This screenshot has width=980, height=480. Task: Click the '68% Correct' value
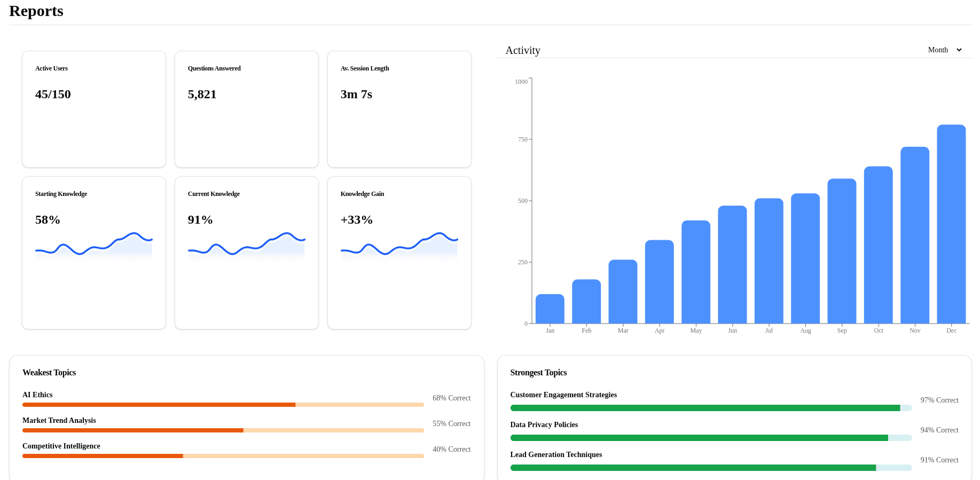tap(452, 398)
